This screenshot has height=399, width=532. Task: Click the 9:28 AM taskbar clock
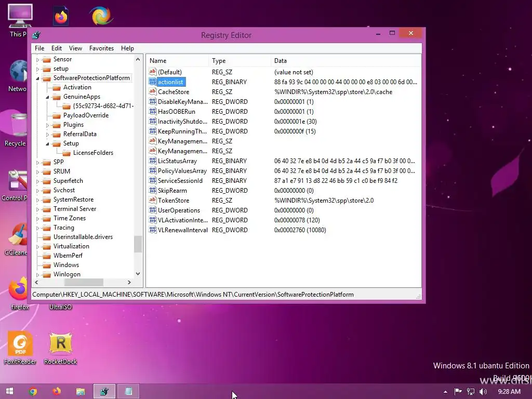pyautogui.click(x=509, y=392)
